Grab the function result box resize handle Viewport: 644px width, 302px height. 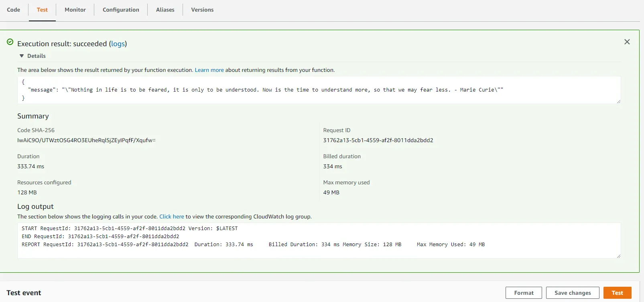click(618, 102)
